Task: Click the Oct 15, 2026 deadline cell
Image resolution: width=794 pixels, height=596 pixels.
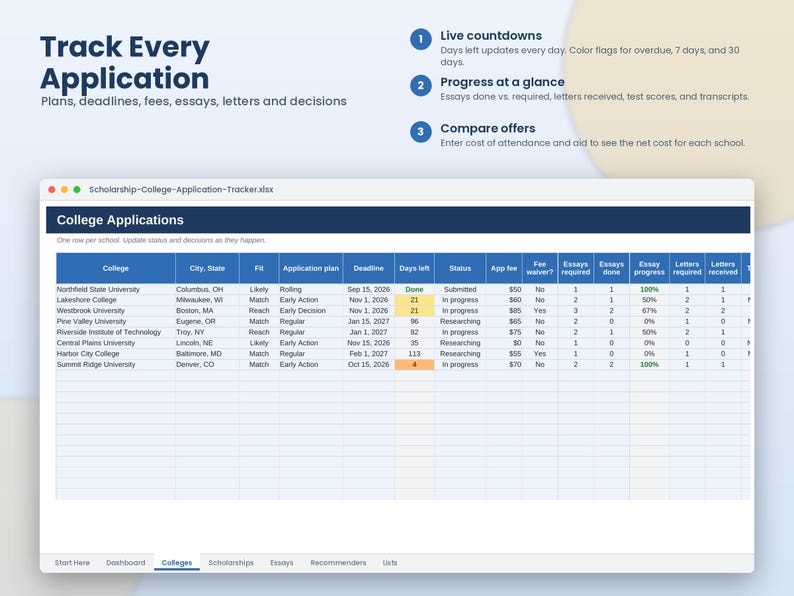Action: point(369,365)
